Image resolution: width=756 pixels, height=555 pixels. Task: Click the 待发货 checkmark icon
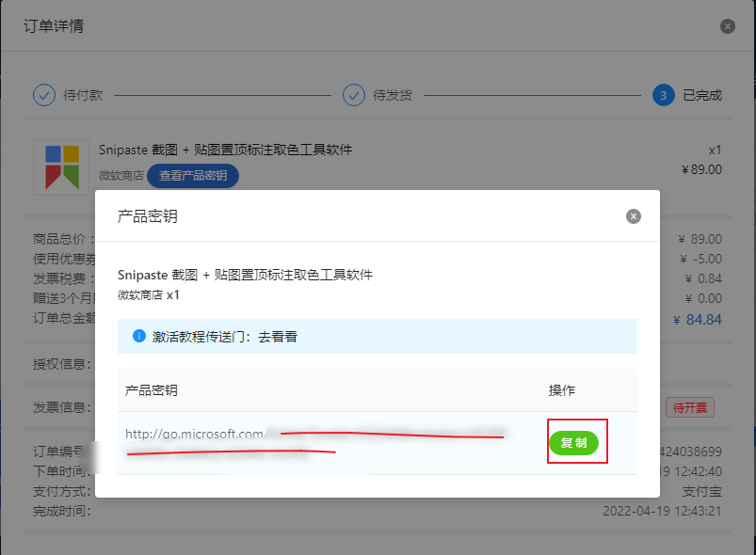[354, 95]
